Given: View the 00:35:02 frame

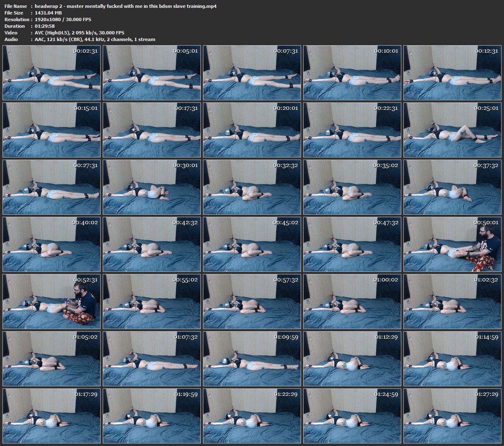Looking at the screenshot, I should pyautogui.click(x=352, y=187).
